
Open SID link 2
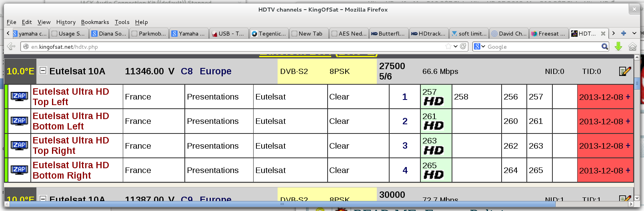pyautogui.click(x=405, y=121)
